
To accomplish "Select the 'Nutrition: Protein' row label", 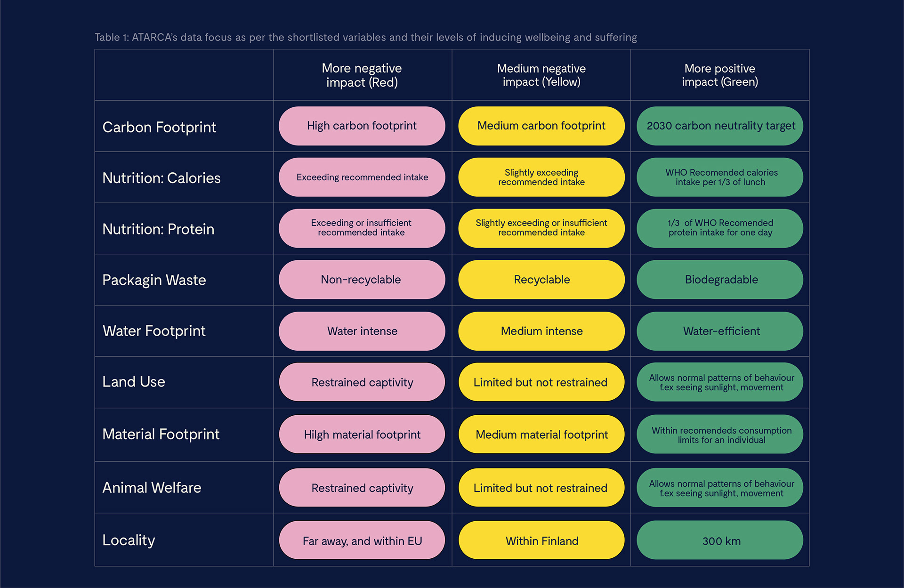I will coord(158,229).
